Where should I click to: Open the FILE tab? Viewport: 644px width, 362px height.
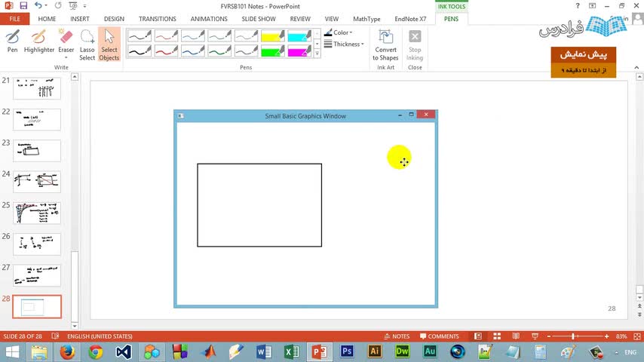(15, 19)
